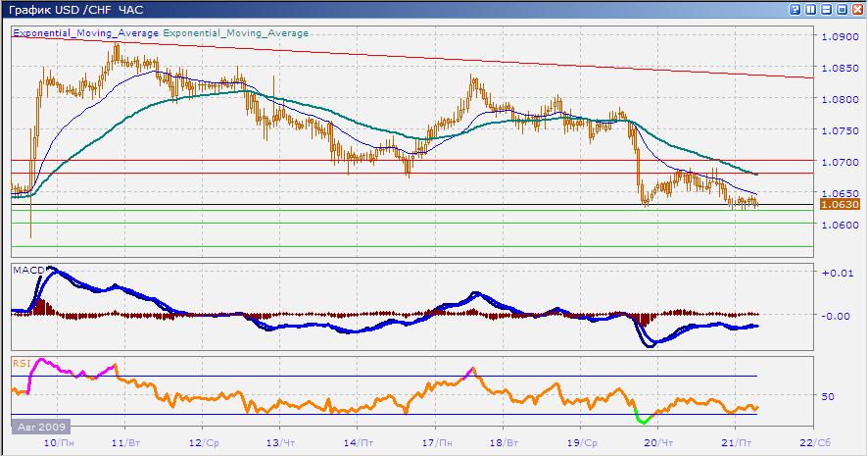The image size is (868, 456).
Task: Click the +0.01 MACD scale label
Action: tap(839, 273)
